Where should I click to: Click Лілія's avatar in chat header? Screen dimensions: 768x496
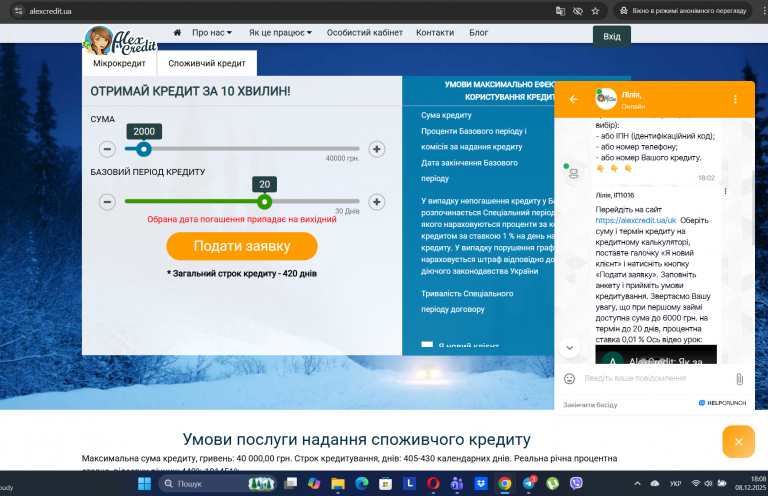click(606, 99)
